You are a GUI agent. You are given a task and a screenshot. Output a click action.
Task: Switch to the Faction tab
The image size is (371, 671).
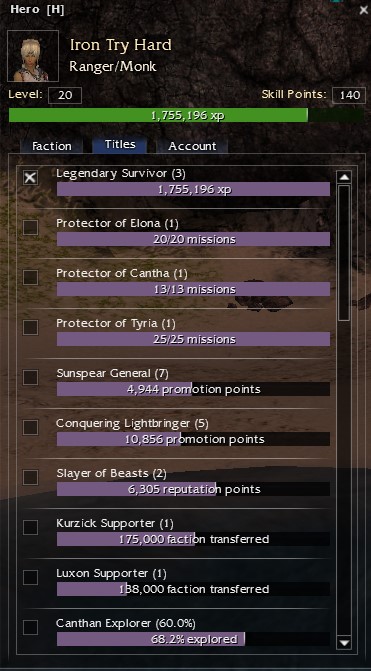pos(52,146)
